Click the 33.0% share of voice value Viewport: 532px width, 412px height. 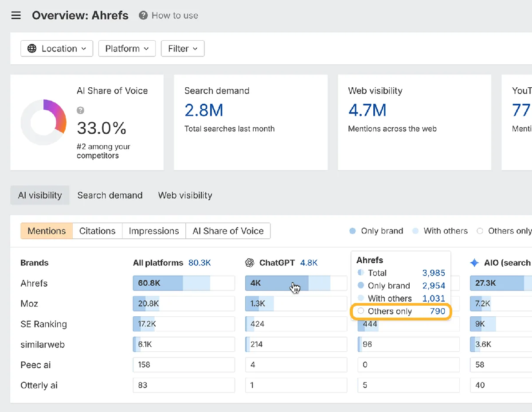tap(102, 128)
